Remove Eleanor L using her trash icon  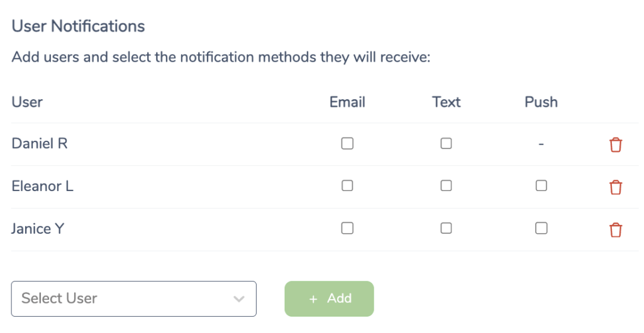point(615,187)
